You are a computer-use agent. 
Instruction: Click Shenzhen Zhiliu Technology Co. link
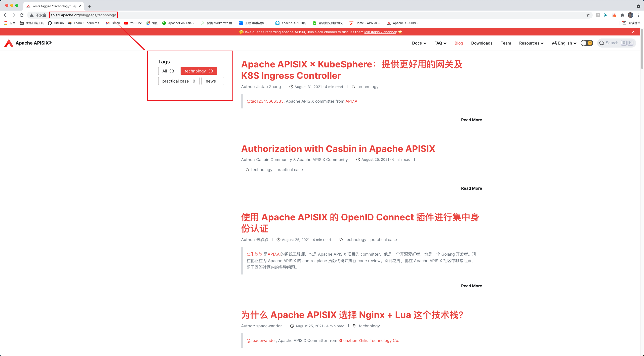[x=369, y=340]
